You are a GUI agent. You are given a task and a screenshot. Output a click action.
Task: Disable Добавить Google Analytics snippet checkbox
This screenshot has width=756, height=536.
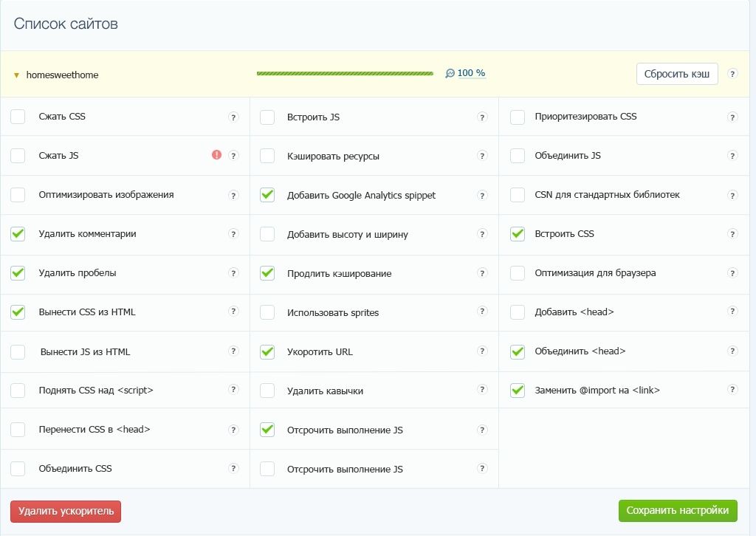tap(267, 196)
